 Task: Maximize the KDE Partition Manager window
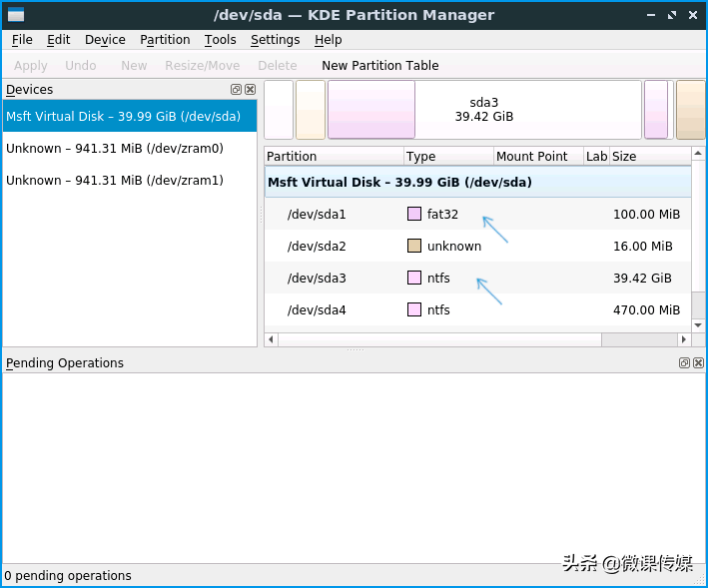click(672, 15)
